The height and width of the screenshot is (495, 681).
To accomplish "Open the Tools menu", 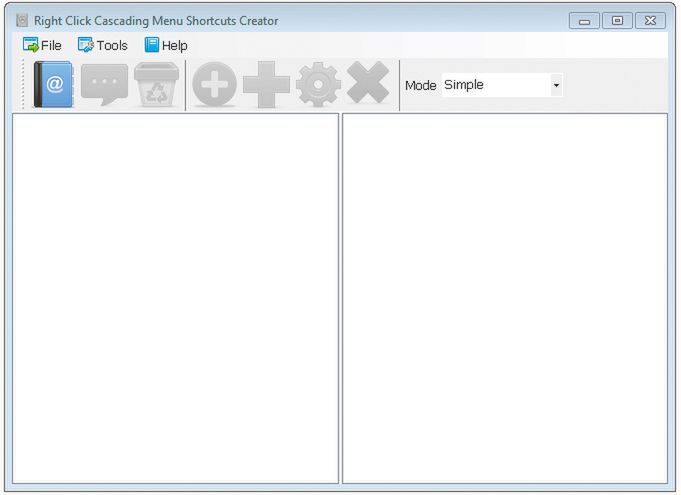I will click(x=102, y=45).
